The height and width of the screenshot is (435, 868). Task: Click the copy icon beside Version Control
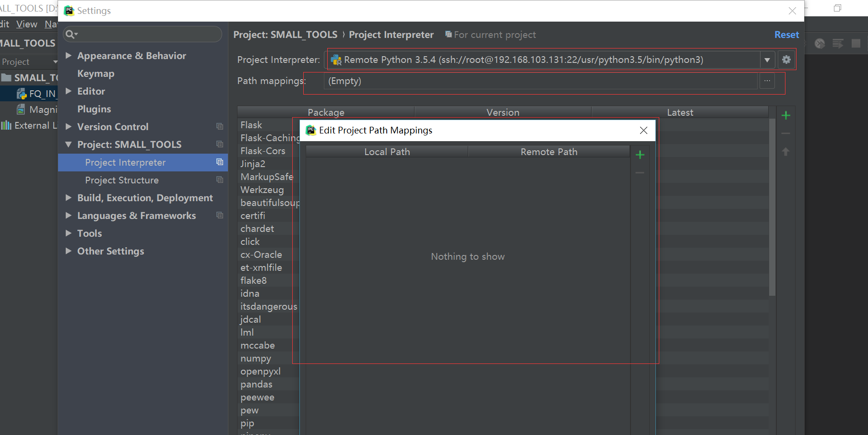coord(220,127)
